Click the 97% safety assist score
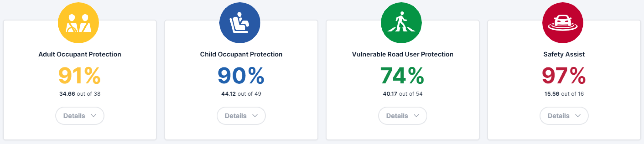 point(564,76)
